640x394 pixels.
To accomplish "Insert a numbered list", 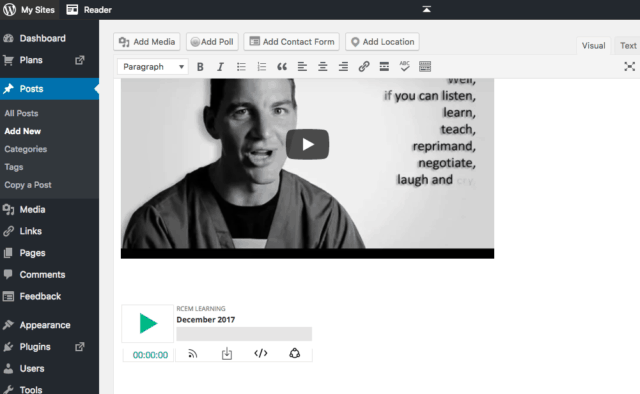I will (262, 67).
